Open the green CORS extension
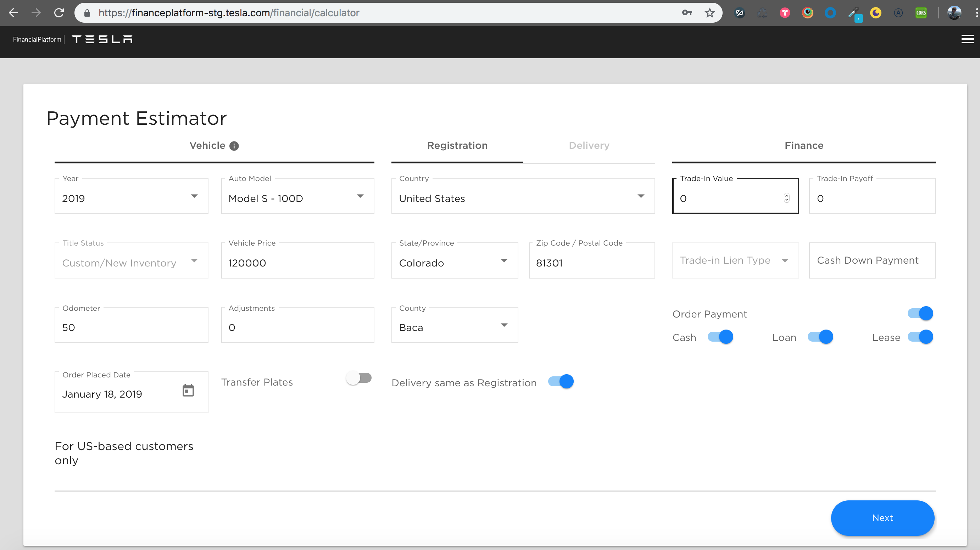The height and width of the screenshot is (550, 980). pos(921,13)
